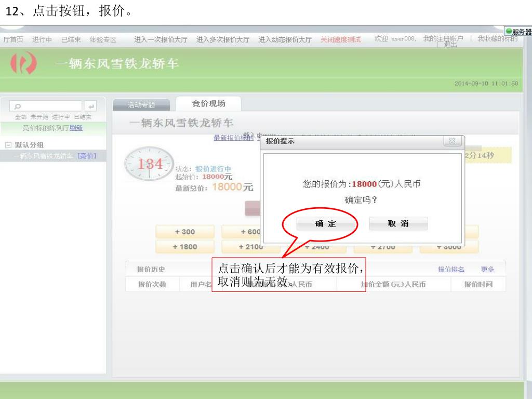Click magnifier icon in search box

[x=17, y=107]
